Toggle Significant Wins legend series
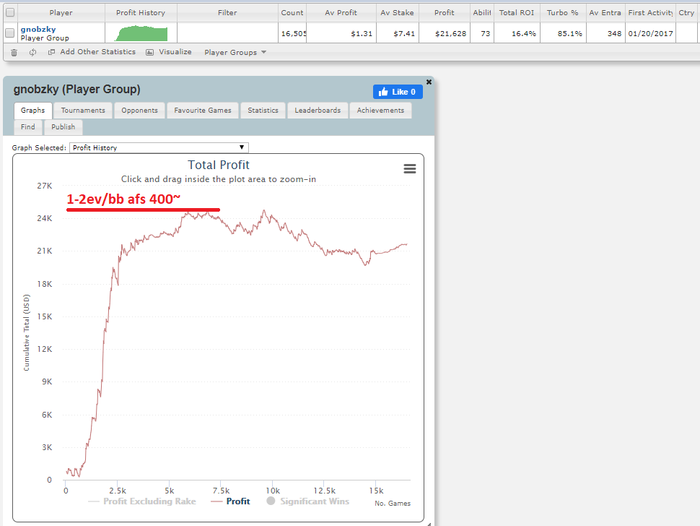The image size is (700, 526). tap(308, 501)
